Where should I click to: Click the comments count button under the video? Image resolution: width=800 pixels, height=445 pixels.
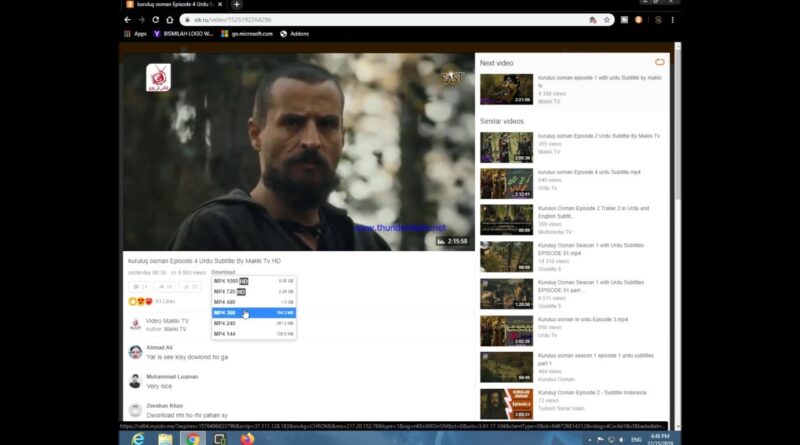click(x=140, y=287)
